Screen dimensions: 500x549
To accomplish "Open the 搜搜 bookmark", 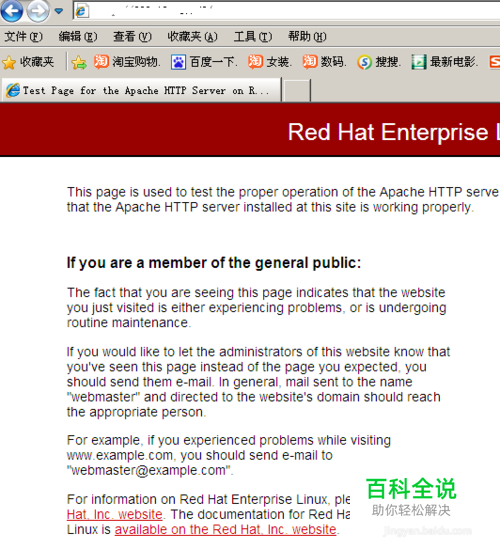I will (x=379, y=62).
